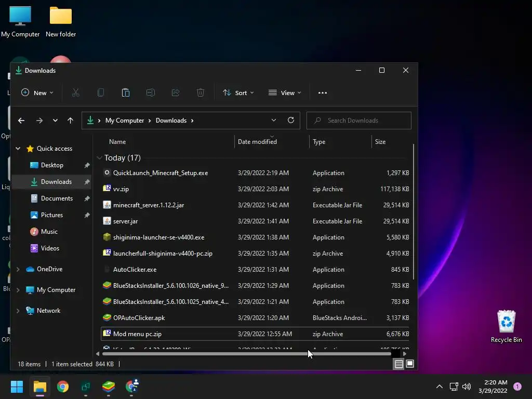The image size is (532, 399).
Task: Select the server.jar file
Action: (256, 221)
